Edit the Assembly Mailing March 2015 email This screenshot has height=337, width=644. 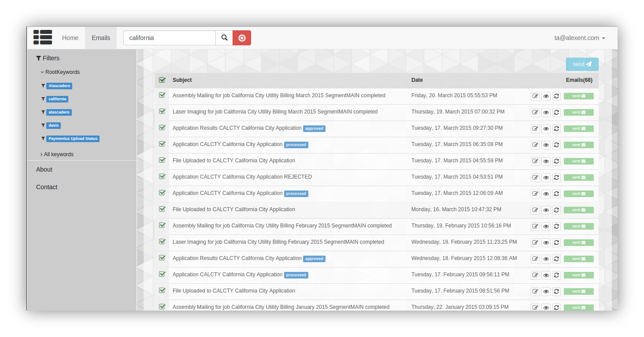535,96
